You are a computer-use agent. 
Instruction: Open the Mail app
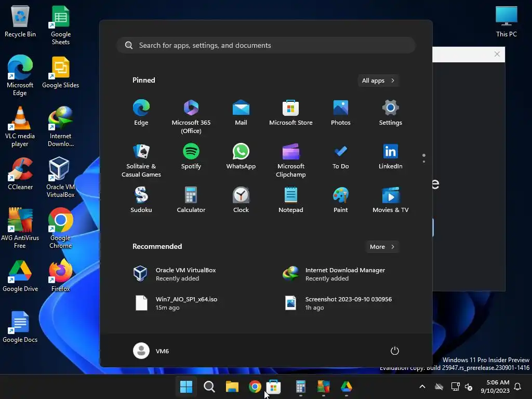click(241, 113)
